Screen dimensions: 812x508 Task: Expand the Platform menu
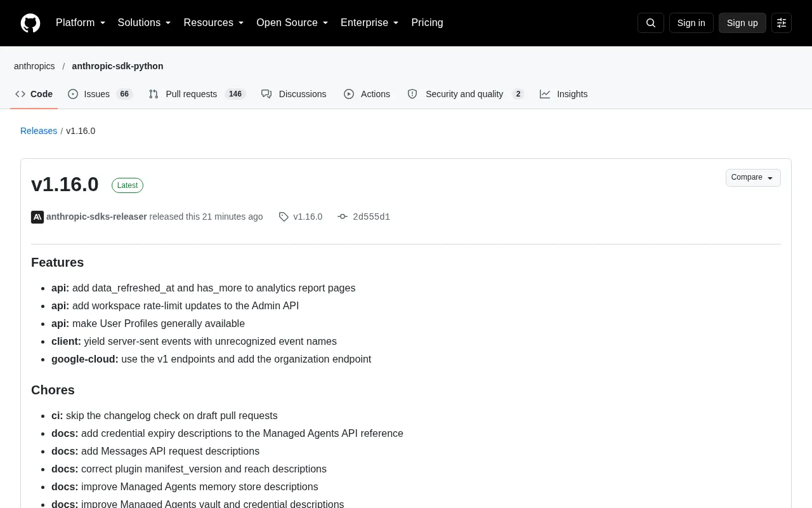pos(81,23)
